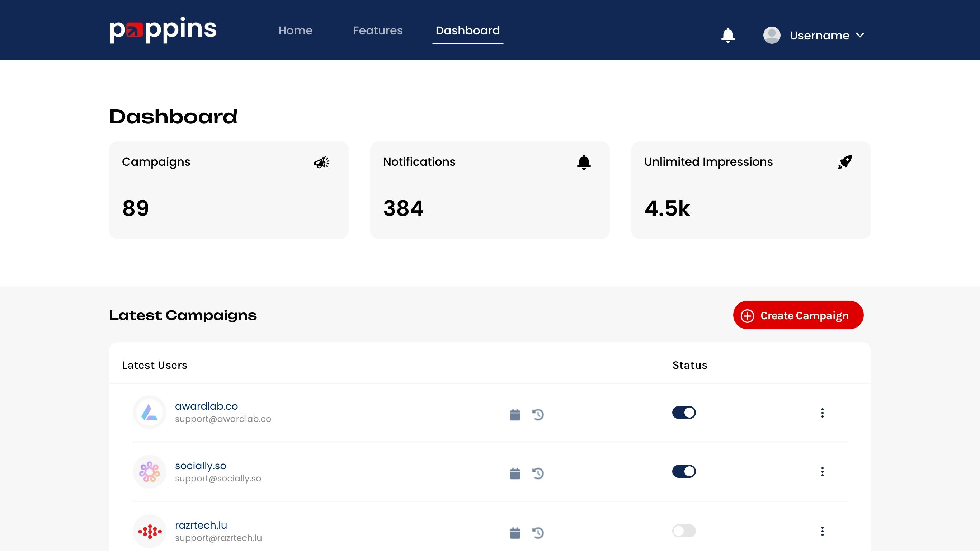The image size is (980, 551).
Task: Enable the razrtech.lu status toggle
Action: click(684, 531)
